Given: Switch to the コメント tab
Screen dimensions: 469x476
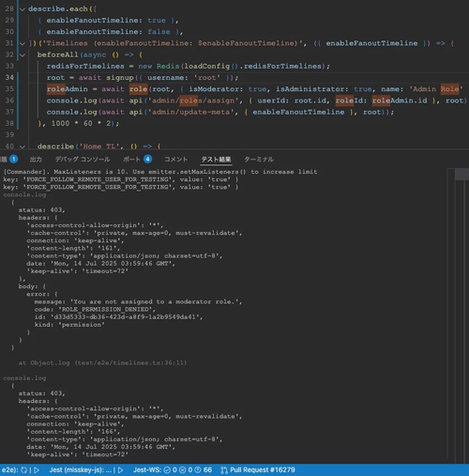Looking at the screenshot, I should 176,160.
